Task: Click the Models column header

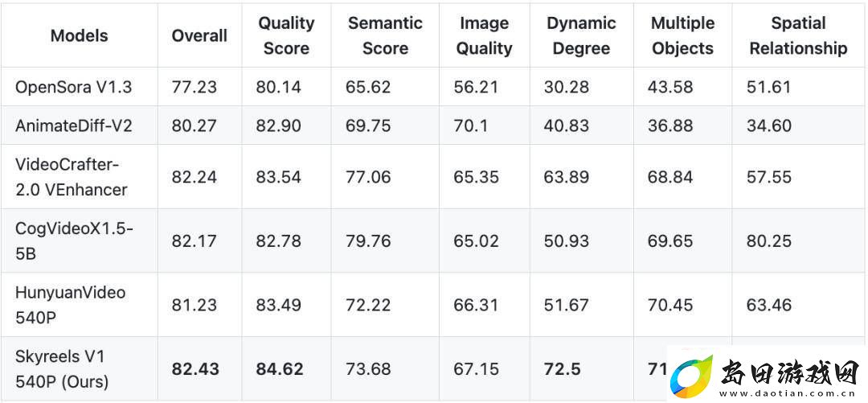Action: point(79,36)
